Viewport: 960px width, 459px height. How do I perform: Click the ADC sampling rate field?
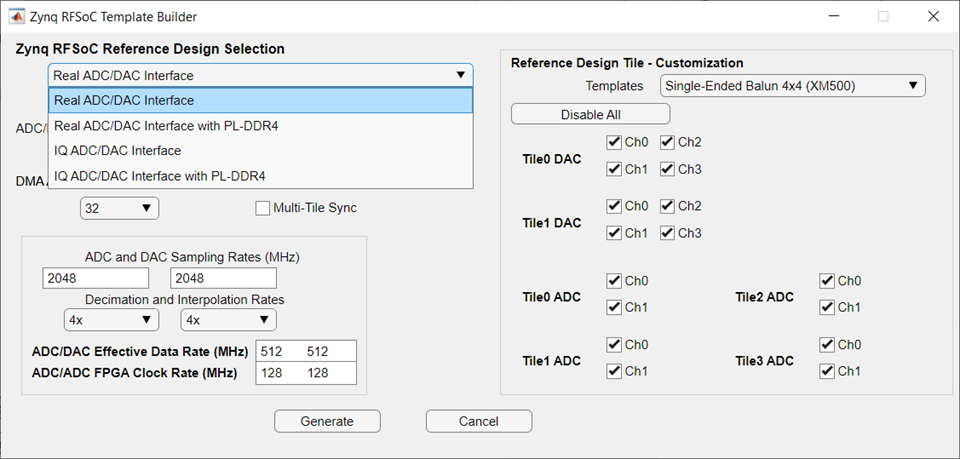click(x=95, y=278)
